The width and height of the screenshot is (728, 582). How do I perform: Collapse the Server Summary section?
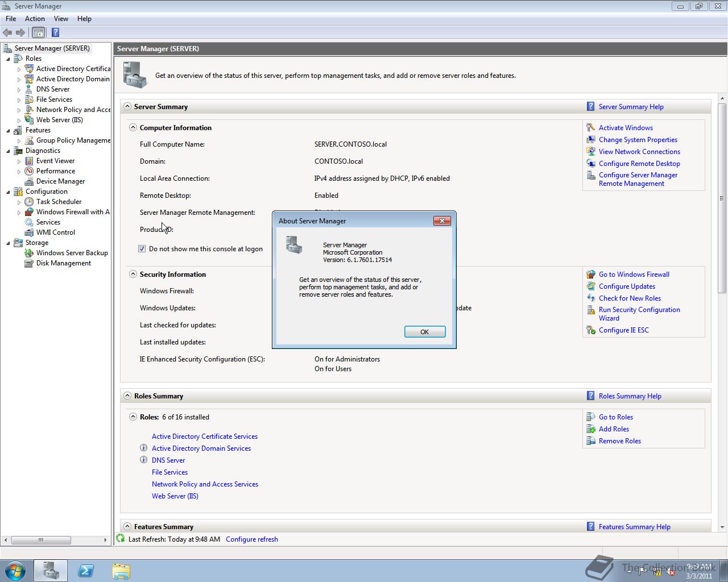click(127, 106)
